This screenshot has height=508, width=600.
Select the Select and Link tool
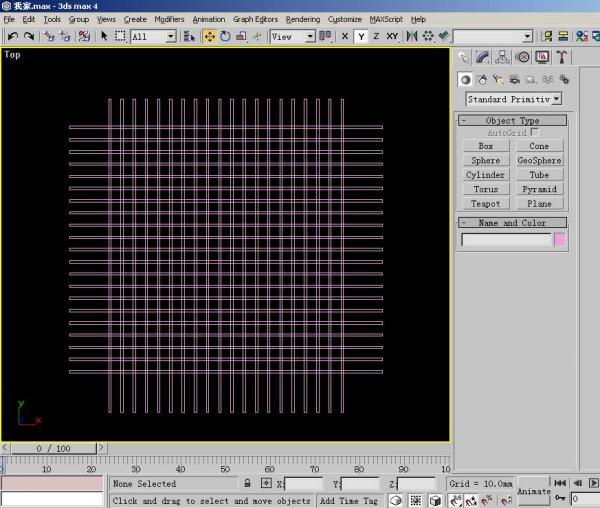coord(49,36)
